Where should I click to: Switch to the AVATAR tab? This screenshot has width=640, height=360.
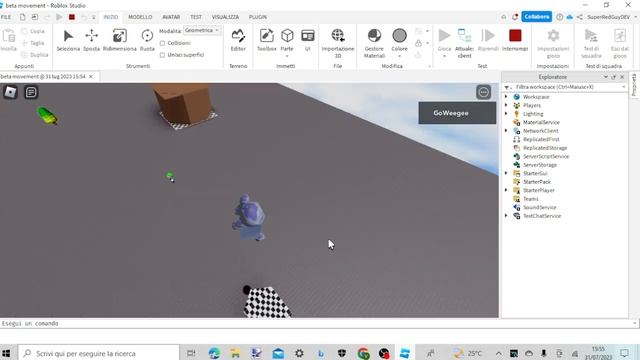pos(171,17)
